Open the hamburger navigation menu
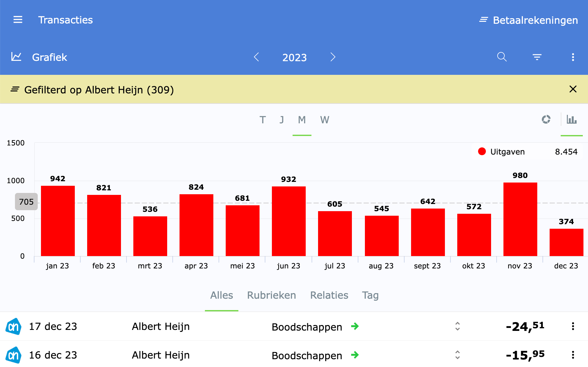 point(18,20)
